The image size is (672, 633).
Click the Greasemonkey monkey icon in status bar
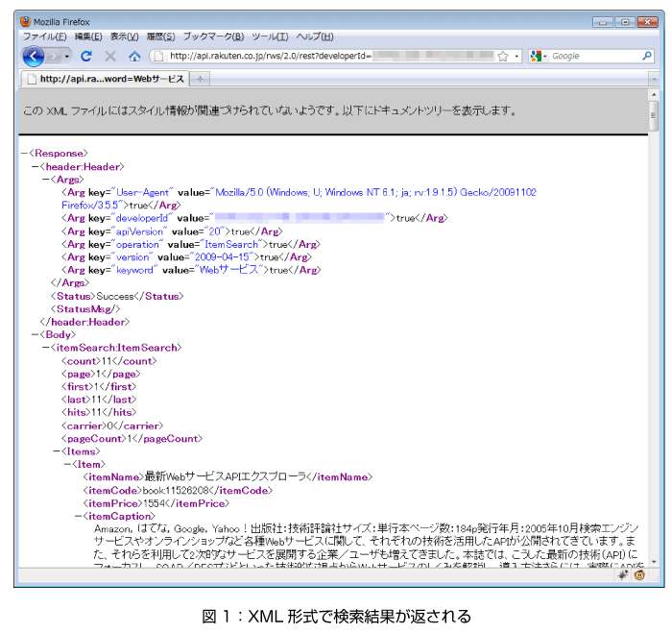(639, 575)
